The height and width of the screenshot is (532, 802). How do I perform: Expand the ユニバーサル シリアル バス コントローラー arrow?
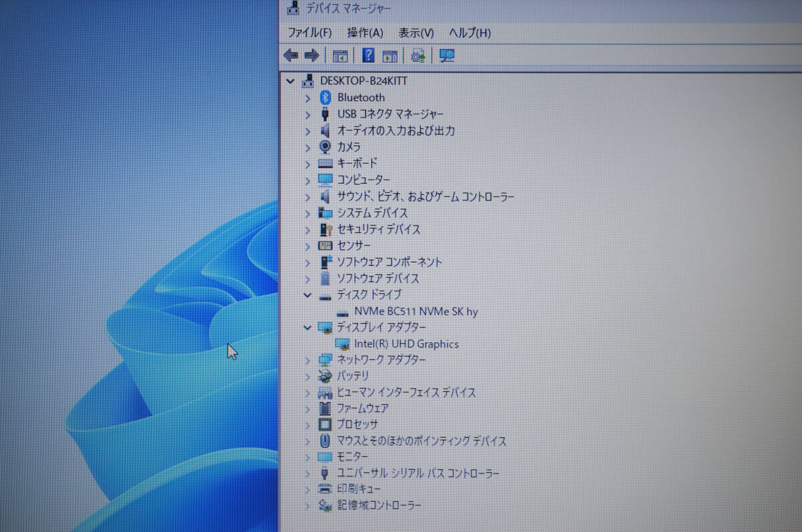(x=307, y=473)
